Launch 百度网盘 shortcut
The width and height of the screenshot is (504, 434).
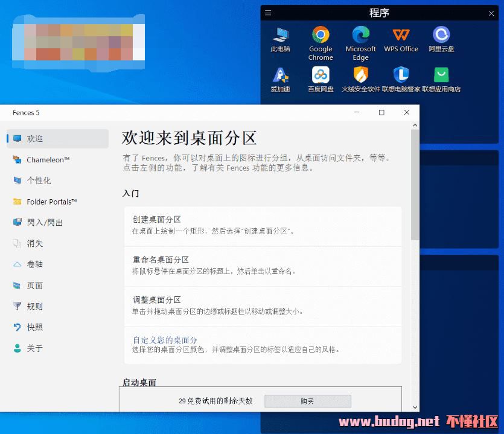321,75
